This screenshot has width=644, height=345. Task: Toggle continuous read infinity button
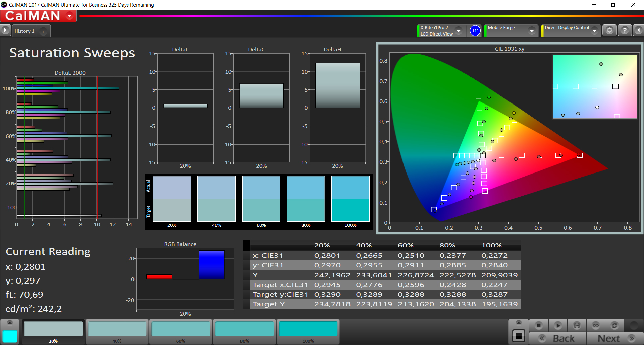[x=596, y=325]
